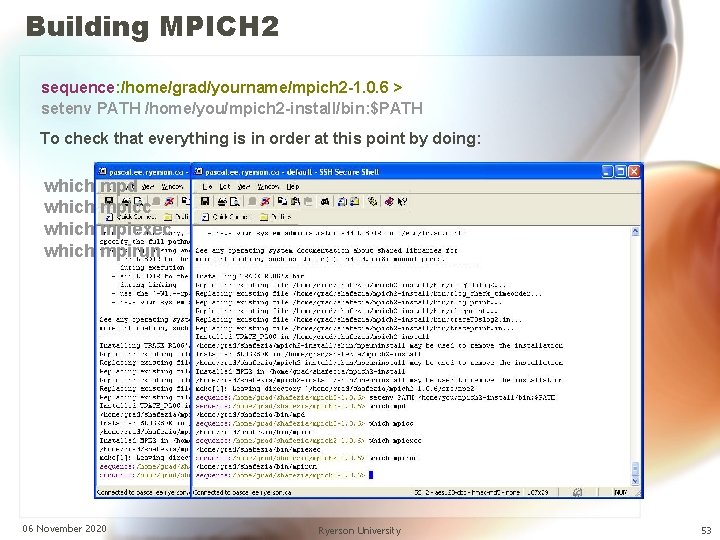The height and width of the screenshot is (540, 720).
Task: Open a New File Transfer Window via toolbar icon
Action: 354,201
